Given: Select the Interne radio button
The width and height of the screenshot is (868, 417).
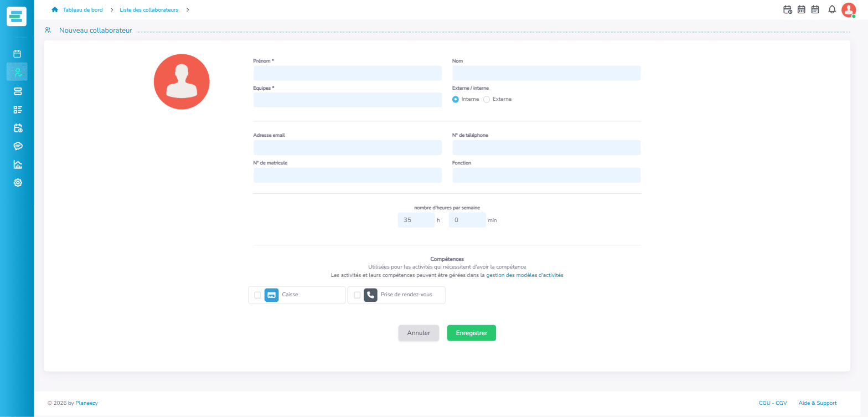Looking at the screenshot, I should [456, 99].
